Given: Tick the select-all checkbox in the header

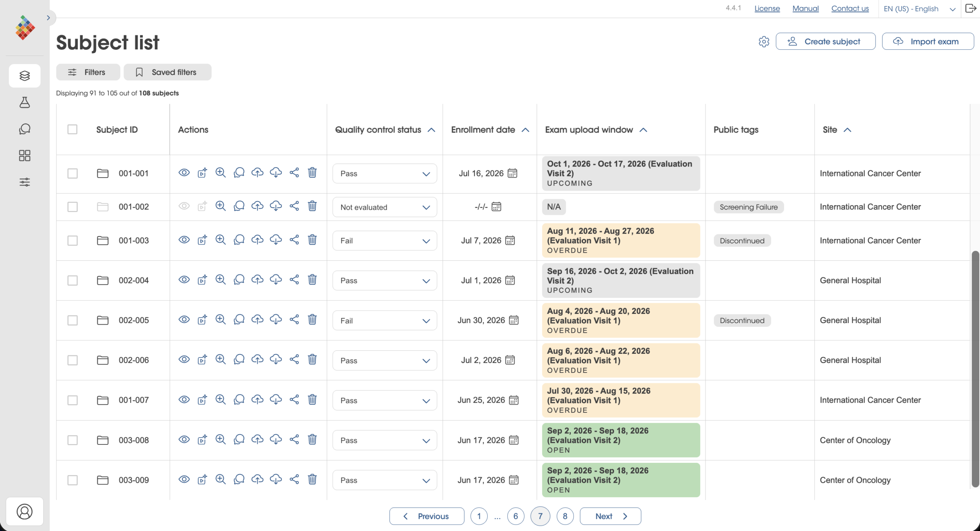Looking at the screenshot, I should 72,129.
